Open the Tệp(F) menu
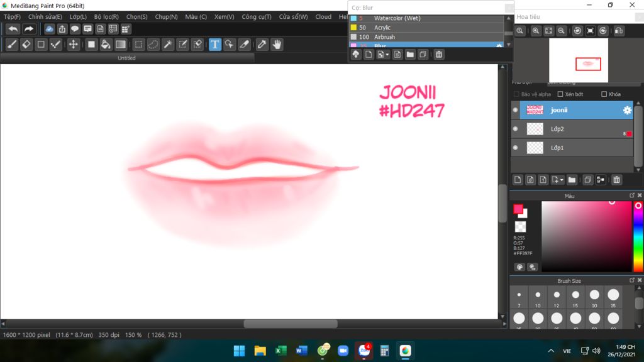 coord(12,17)
